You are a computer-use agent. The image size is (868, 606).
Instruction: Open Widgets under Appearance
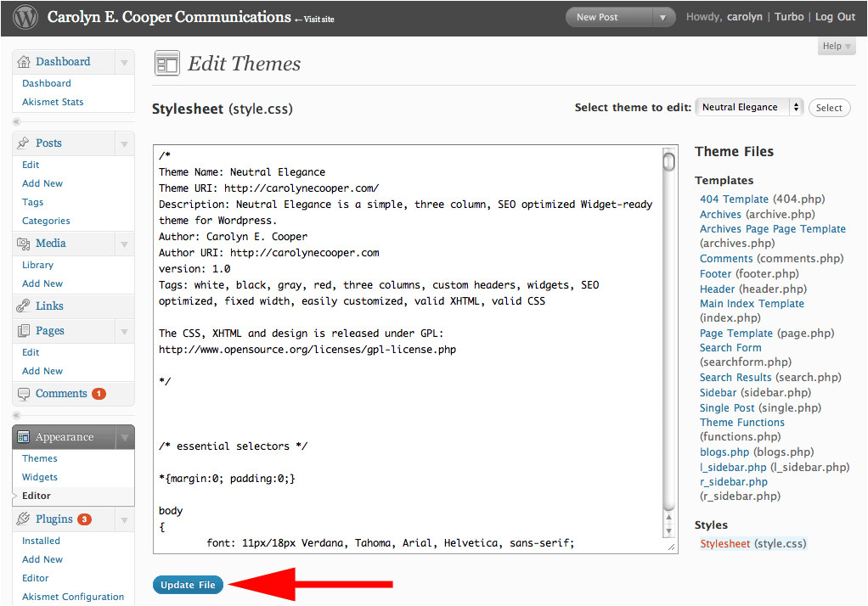pyautogui.click(x=39, y=477)
